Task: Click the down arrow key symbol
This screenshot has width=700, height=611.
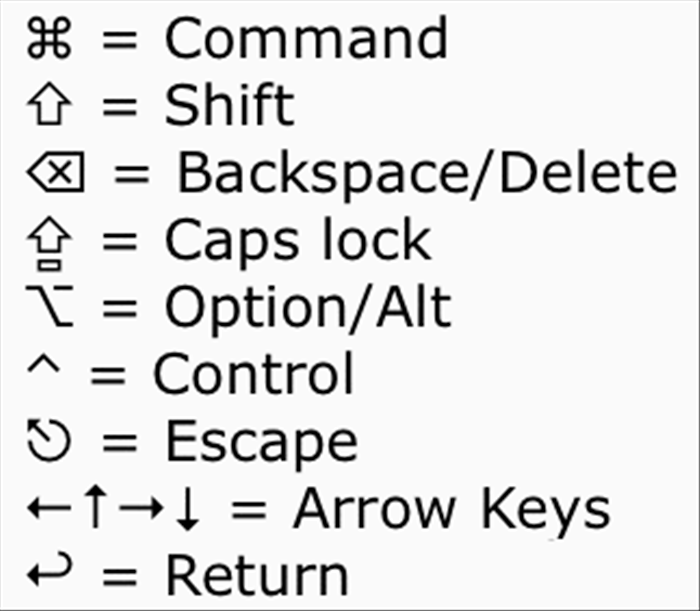Action: (x=188, y=509)
